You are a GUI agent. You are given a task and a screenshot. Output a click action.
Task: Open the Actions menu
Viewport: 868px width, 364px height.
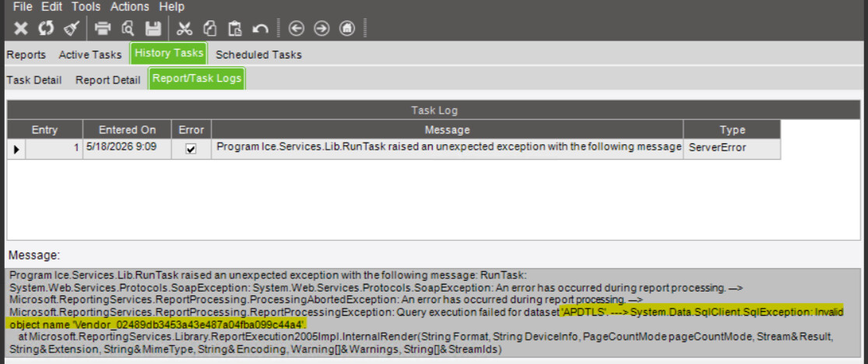click(129, 7)
